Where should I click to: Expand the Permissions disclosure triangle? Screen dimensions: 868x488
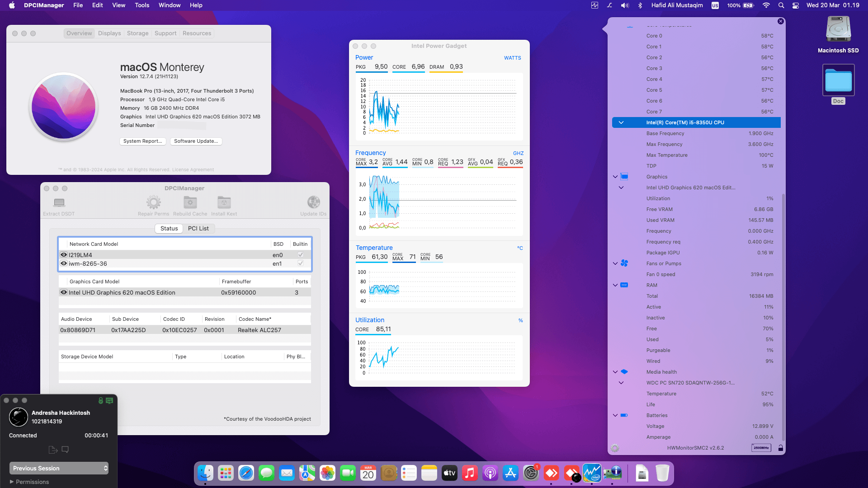[12, 482]
